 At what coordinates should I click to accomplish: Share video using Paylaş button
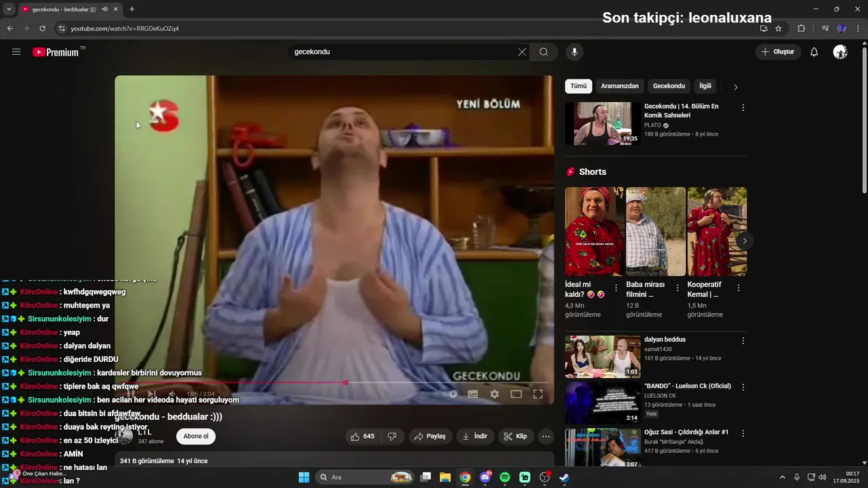[x=430, y=436]
